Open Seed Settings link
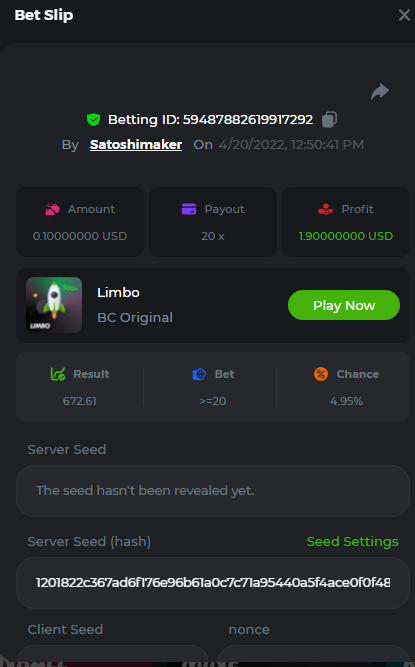This screenshot has width=415, height=667. (x=352, y=542)
